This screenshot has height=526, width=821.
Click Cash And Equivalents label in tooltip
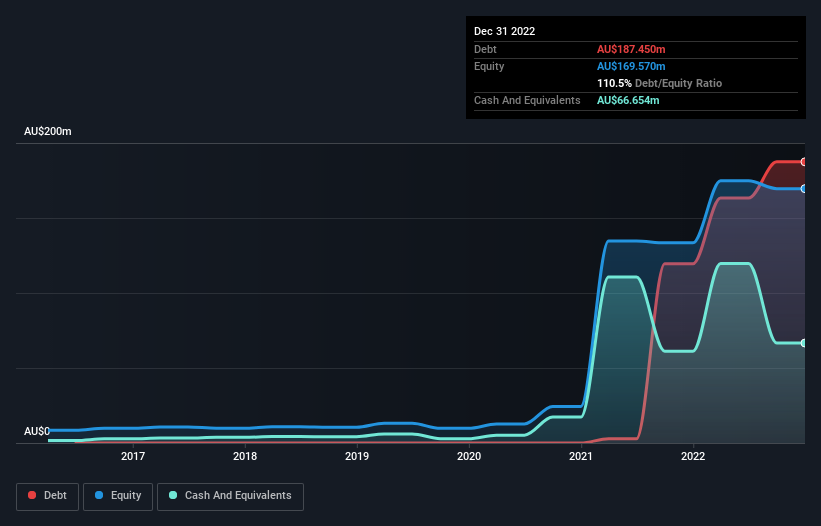pyautogui.click(x=527, y=100)
